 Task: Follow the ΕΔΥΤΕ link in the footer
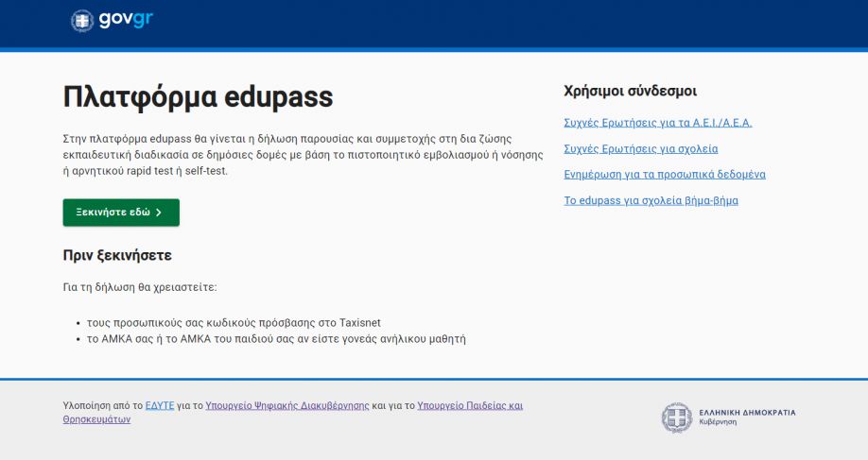pos(159,405)
